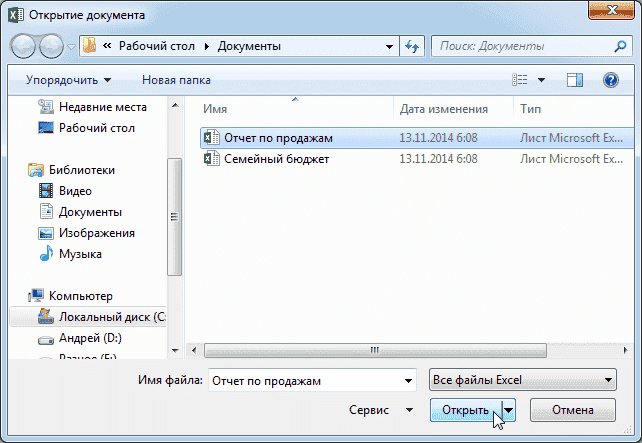This screenshot has height=443, width=642.
Task: Click the file list horizontal scrollbar thumb
Action: point(375,350)
